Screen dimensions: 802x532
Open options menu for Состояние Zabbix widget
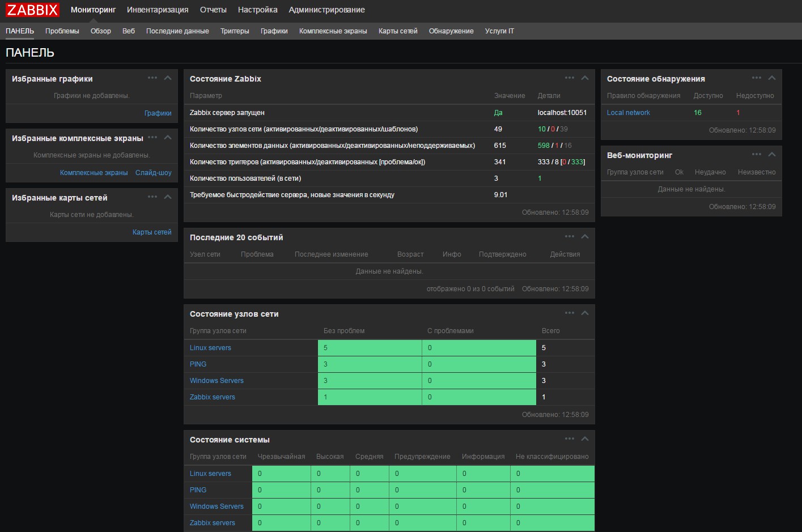pos(569,78)
